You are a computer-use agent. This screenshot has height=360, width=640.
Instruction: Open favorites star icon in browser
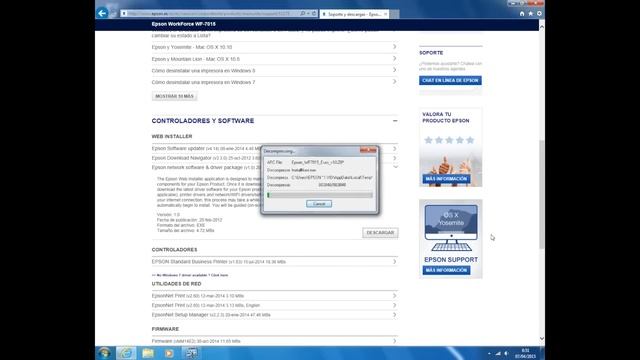tap(531, 13)
